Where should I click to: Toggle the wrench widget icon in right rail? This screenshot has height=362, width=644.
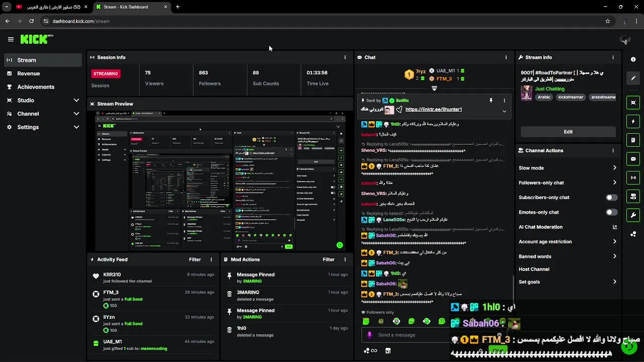click(633, 215)
